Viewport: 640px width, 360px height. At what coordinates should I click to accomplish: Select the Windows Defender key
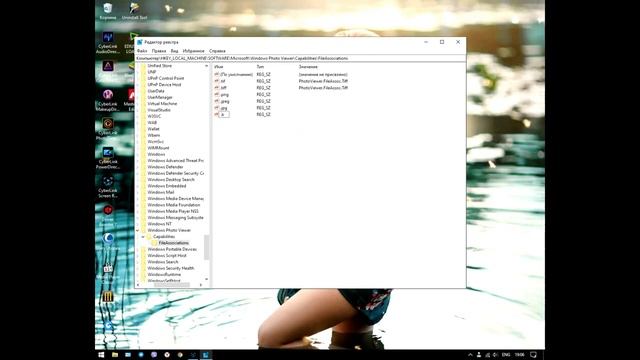(x=165, y=167)
